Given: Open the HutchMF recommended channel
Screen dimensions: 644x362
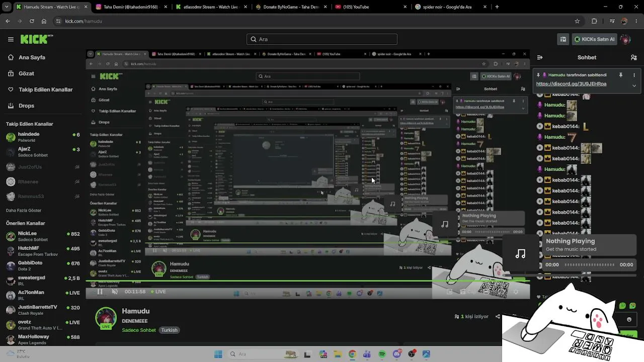Looking at the screenshot, I should pos(42,251).
